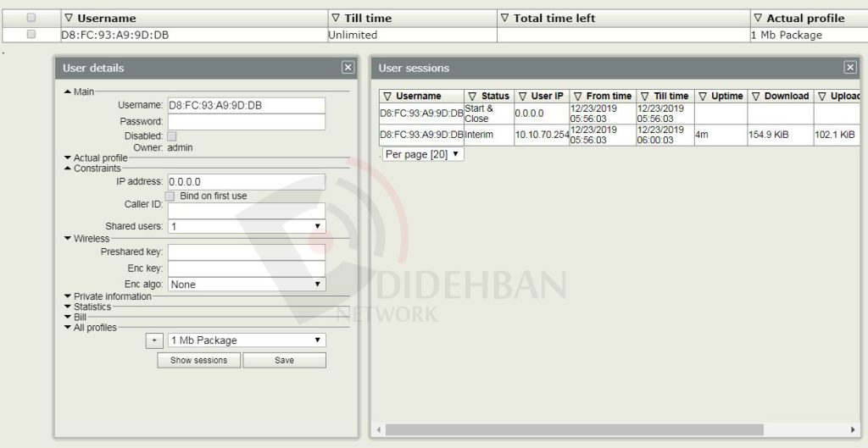868x448 pixels.
Task: Open the Shared users dropdown
Action: (247, 226)
